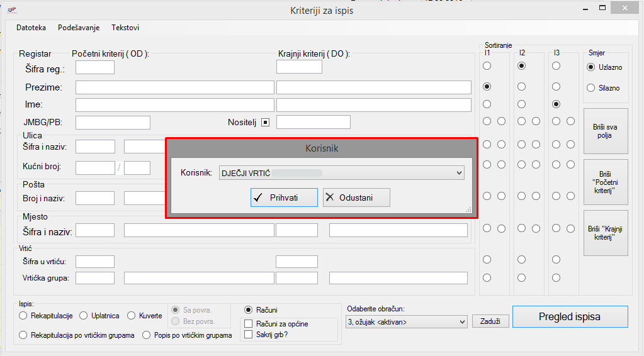Click the Zaduži button
This screenshot has width=644, height=356.
pyautogui.click(x=487, y=322)
